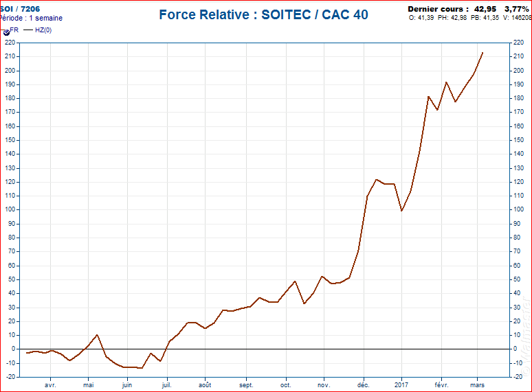The image size is (532, 392).
Task: Click the juin month label on time axis
Action: click(x=127, y=385)
